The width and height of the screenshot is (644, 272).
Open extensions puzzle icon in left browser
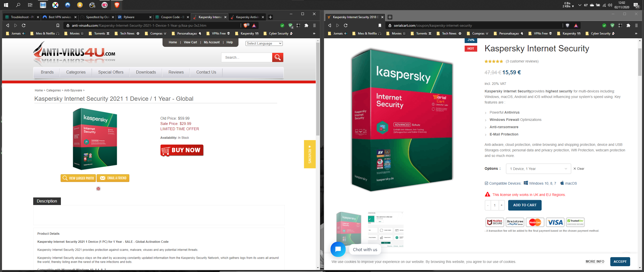pos(306,25)
